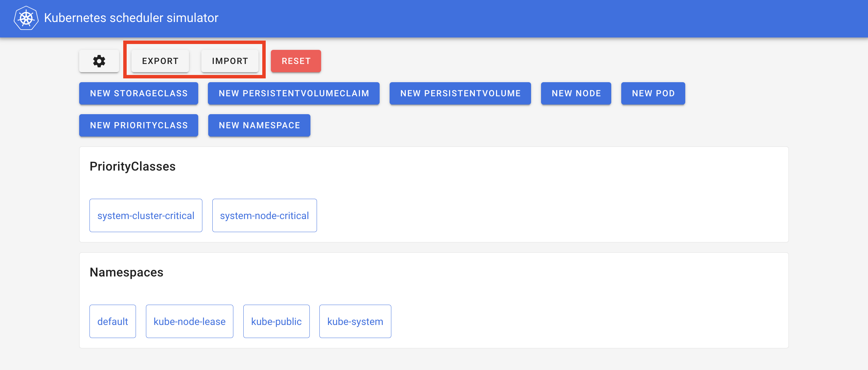Open settings with the gear icon
This screenshot has width=868, height=370.
(x=99, y=61)
